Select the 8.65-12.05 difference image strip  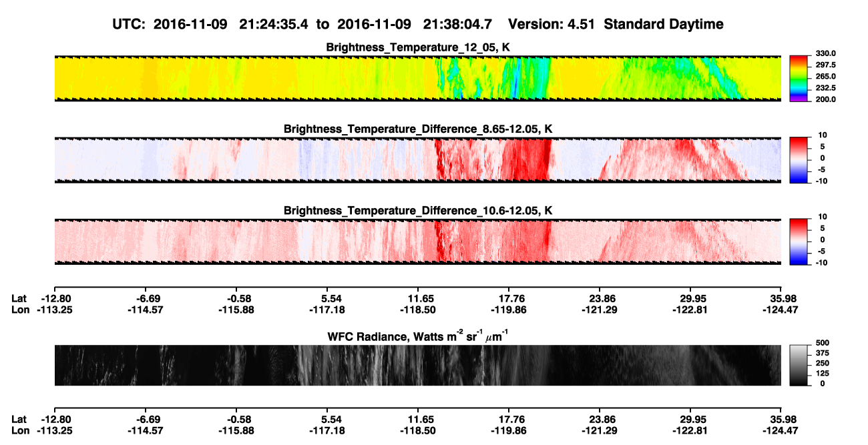pyautogui.click(x=417, y=159)
